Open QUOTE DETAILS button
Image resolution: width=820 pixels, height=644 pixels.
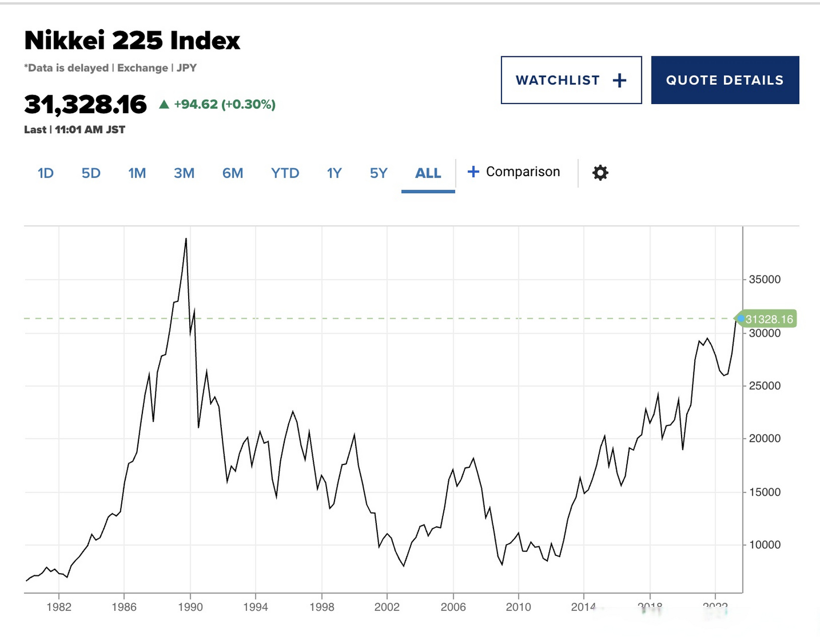pyautogui.click(x=725, y=80)
